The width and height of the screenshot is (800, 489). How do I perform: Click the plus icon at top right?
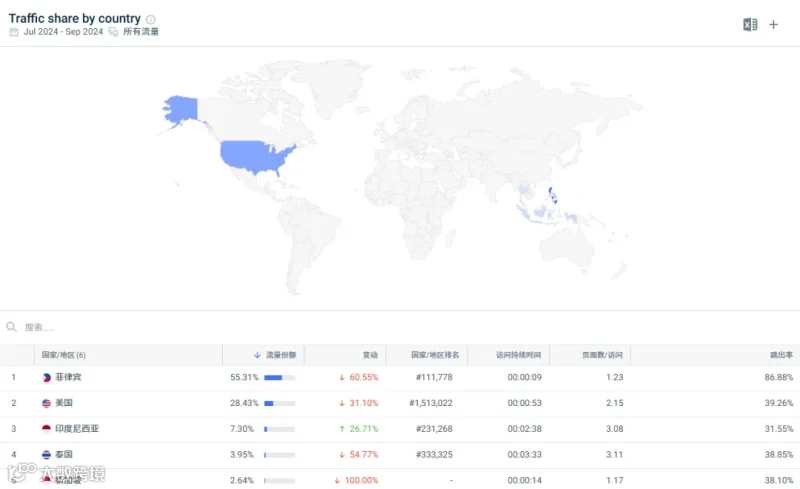pos(773,25)
